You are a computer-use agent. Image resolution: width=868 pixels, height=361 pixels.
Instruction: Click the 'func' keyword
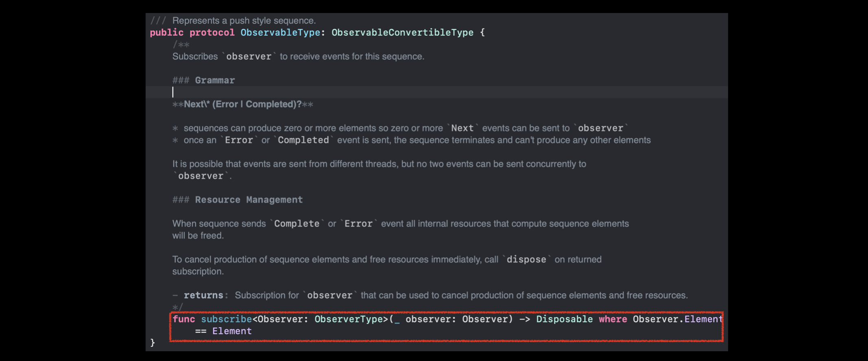point(184,319)
